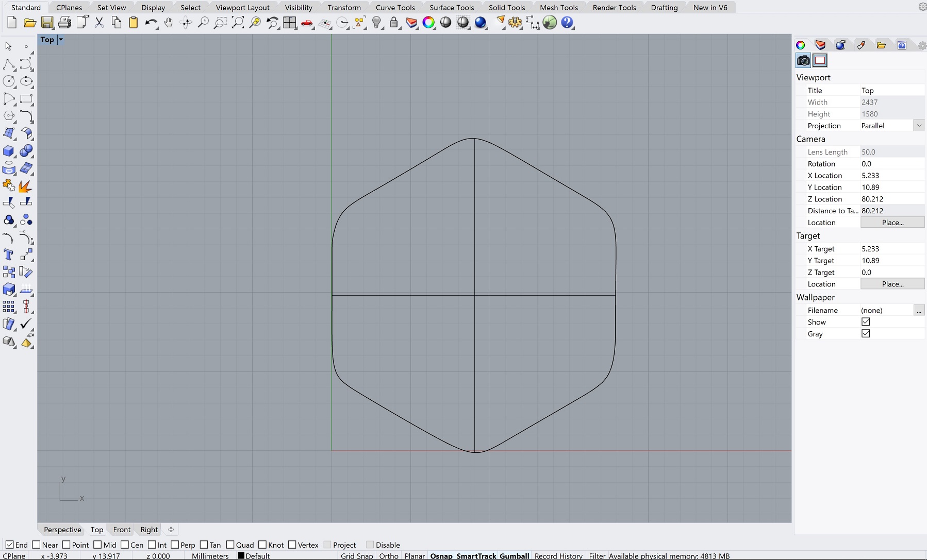Screen dimensions: 927x560
Task: Click Place button for Camera Location
Action: pyautogui.click(x=892, y=223)
